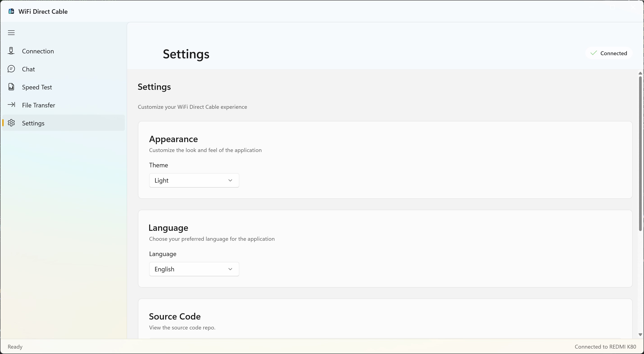Click the green Connected checkmark badge

point(609,53)
